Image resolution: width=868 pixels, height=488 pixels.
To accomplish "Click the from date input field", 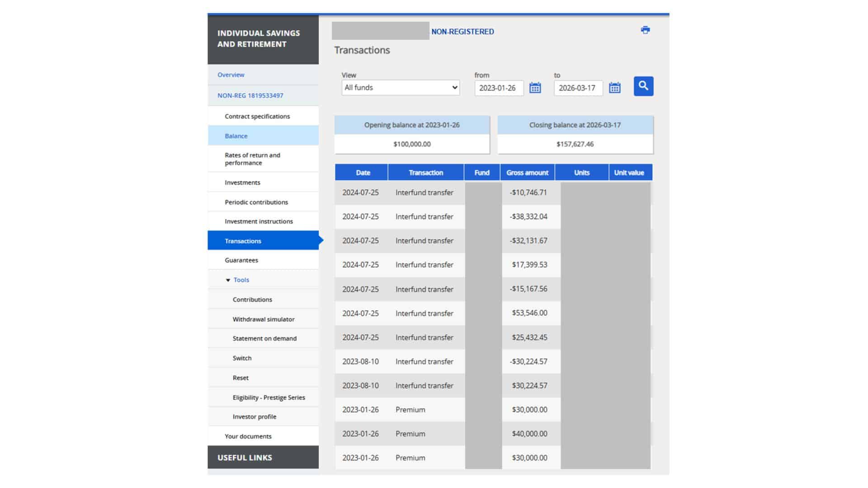I will pyautogui.click(x=498, y=88).
